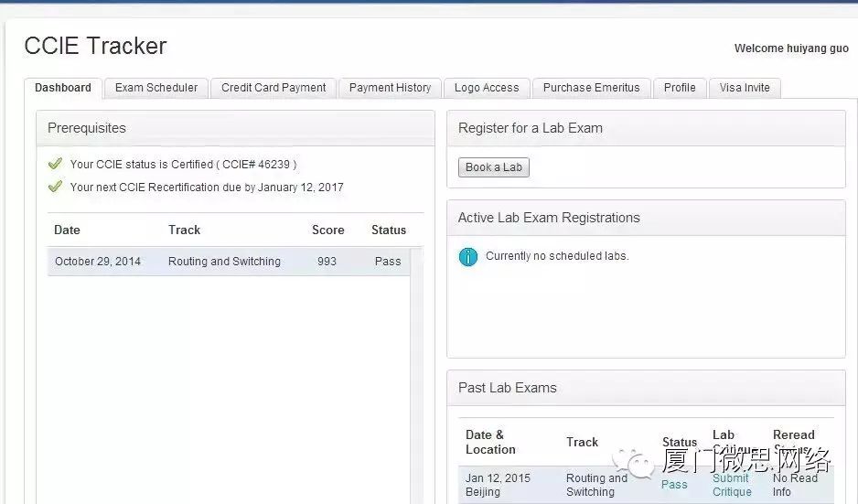The height and width of the screenshot is (504, 858).
Task: Click the Track column header in Prerequisites
Action: pos(184,230)
